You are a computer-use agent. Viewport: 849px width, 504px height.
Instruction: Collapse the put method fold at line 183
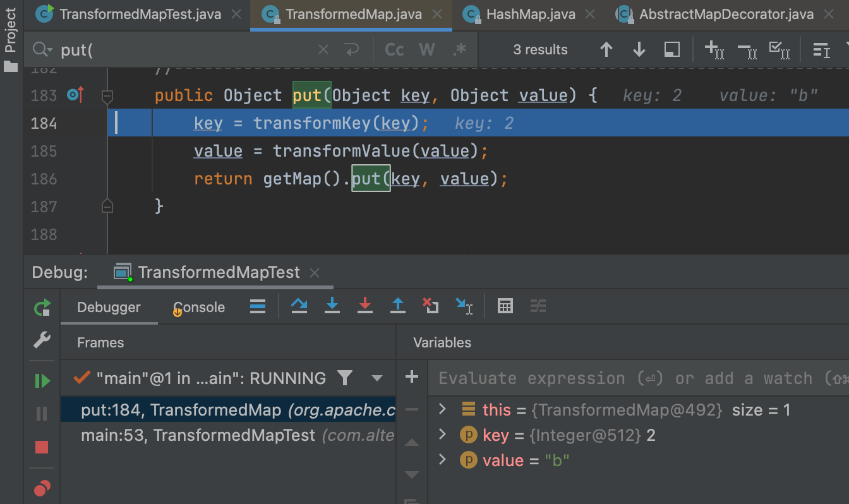(107, 96)
